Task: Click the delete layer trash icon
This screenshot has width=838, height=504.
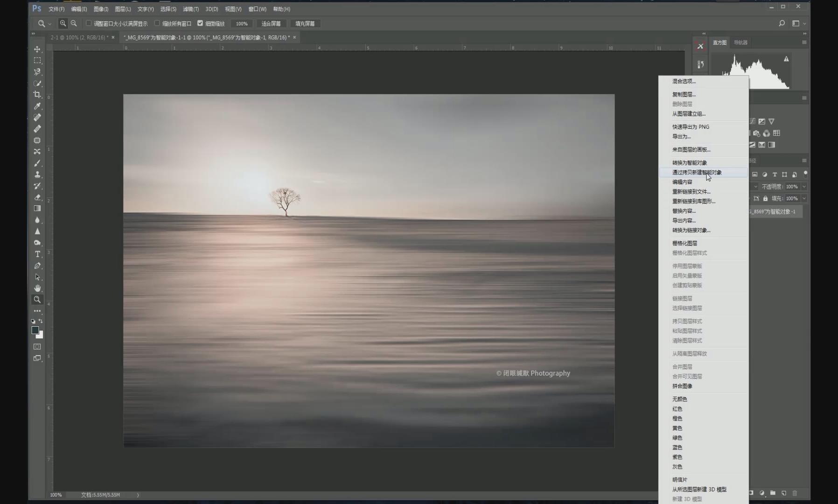Action: tap(795, 493)
